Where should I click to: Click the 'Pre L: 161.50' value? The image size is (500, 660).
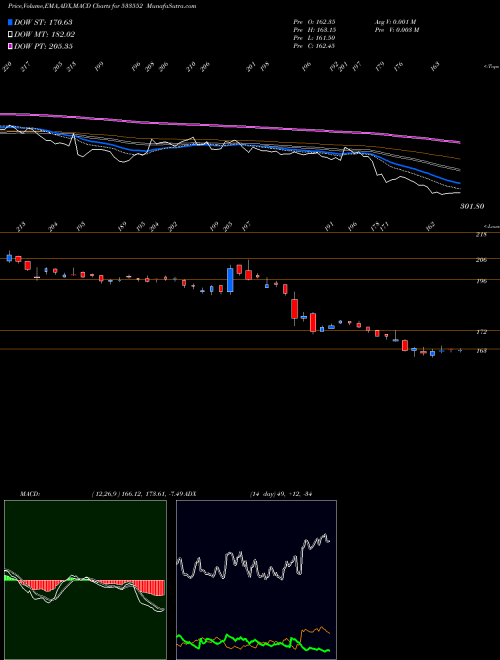(314, 38)
